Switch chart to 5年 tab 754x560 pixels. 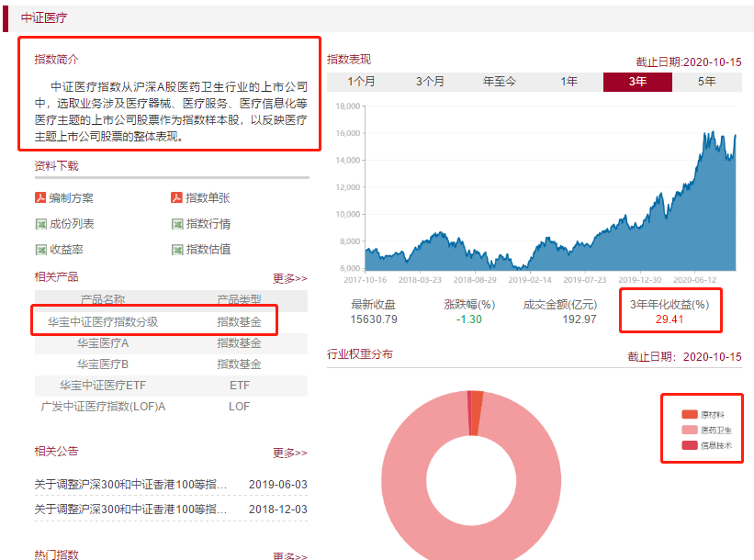coord(707,82)
